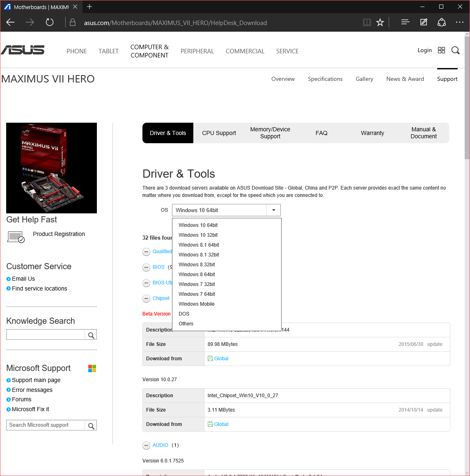
Task: Choose Windows 8.1 64bit option
Action: pyautogui.click(x=199, y=245)
